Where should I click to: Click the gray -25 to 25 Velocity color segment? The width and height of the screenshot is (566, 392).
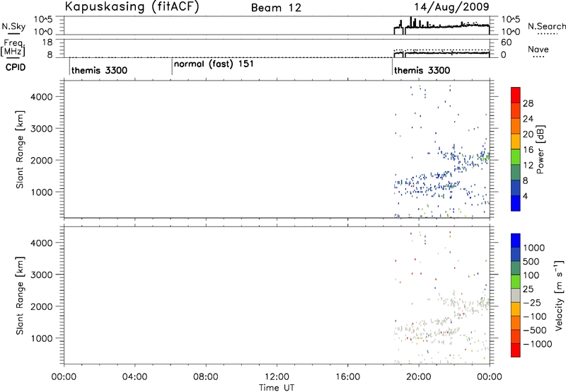click(516, 295)
